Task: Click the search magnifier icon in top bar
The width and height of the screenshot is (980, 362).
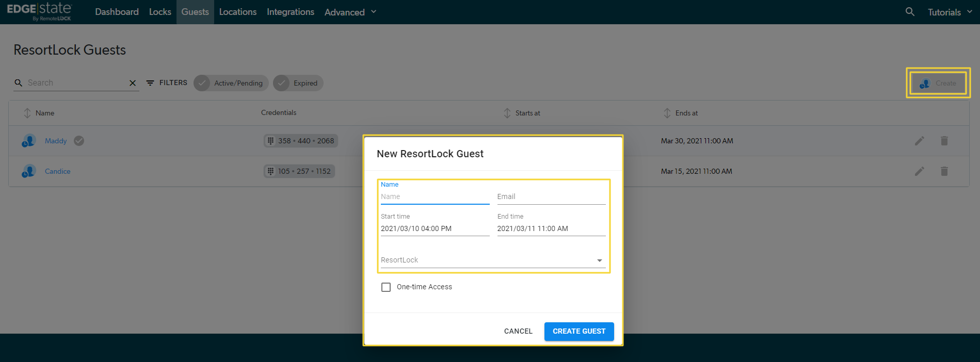Action: click(x=910, y=12)
